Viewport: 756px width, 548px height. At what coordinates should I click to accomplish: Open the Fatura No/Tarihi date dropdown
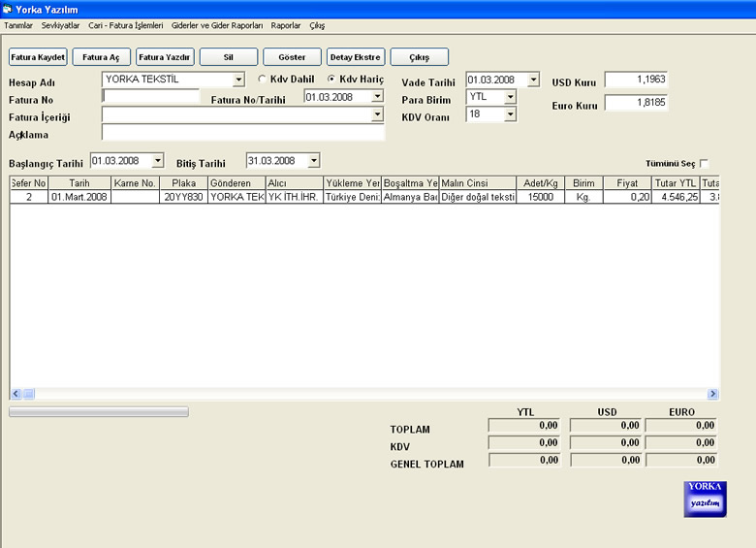(x=378, y=96)
